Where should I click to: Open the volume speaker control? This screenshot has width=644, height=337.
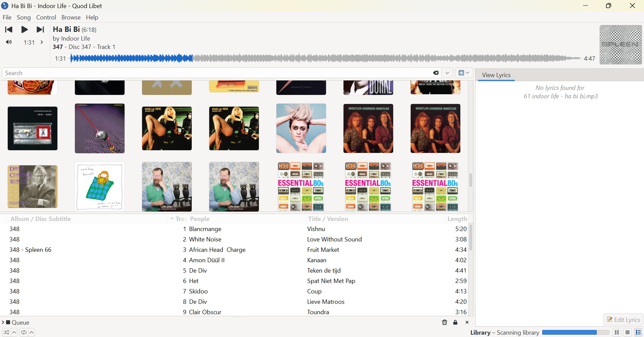9,42
